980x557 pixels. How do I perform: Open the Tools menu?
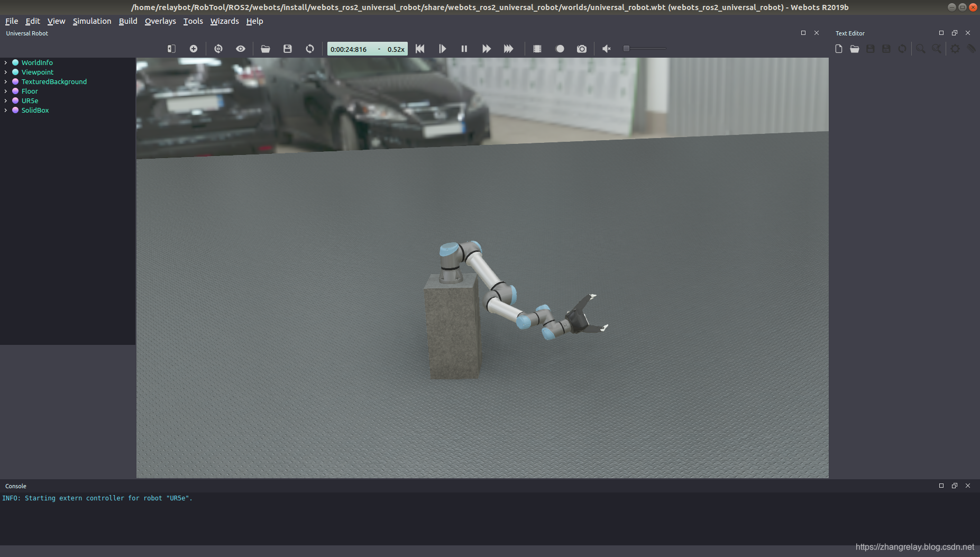tap(193, 21)
